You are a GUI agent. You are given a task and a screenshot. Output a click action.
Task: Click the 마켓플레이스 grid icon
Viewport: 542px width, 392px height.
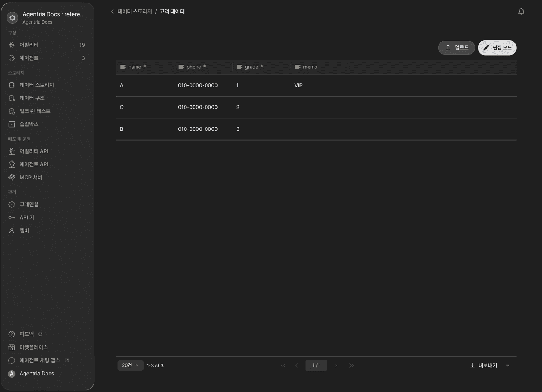coord(12,347)
